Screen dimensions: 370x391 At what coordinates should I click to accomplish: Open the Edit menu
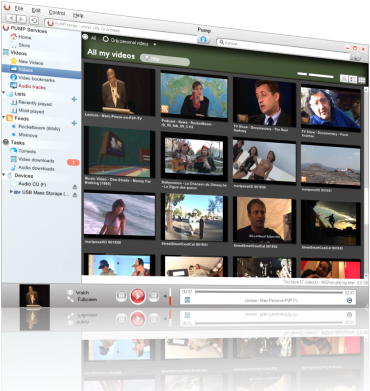36,10
